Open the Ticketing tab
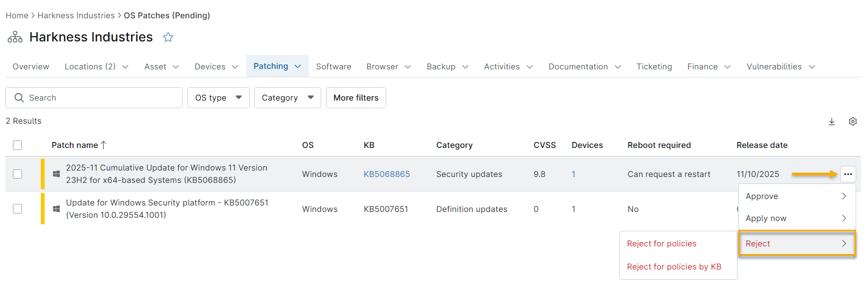This screenshot has width=868, height=298. (x=654, y=67)
